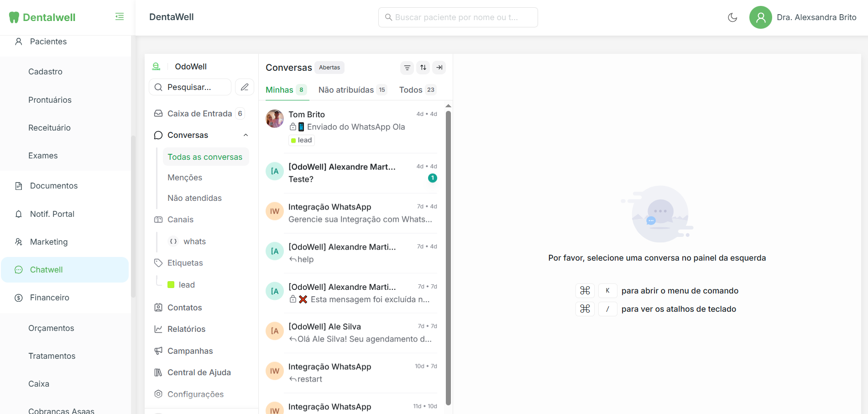
Task: Click the Marketing sidebar icon
Action: [19, 242]
